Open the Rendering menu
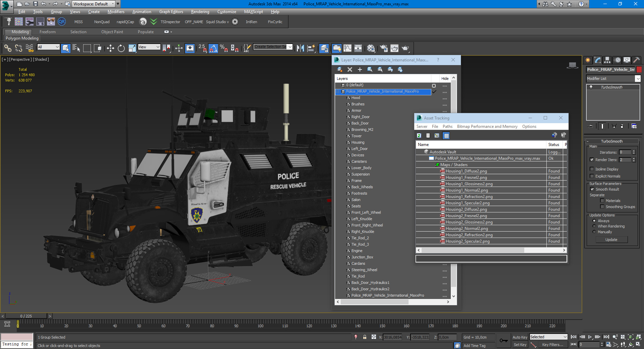This screenshot has height=349, width=644. coord(200,12)
